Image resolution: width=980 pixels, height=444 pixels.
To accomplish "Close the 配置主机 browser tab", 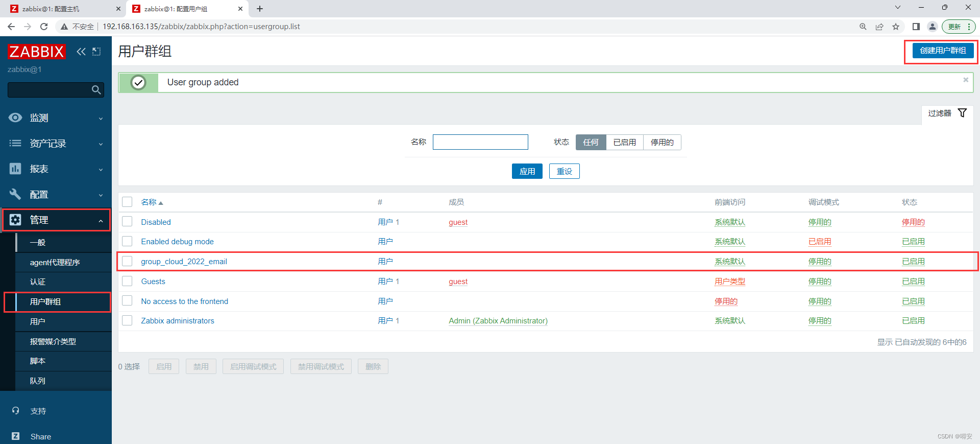I will (118, 9).
